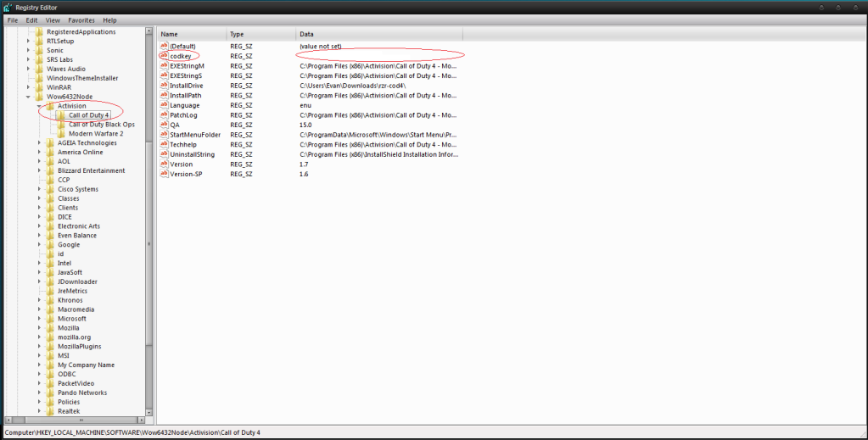Sort values by the Name column header

point(192,34)
